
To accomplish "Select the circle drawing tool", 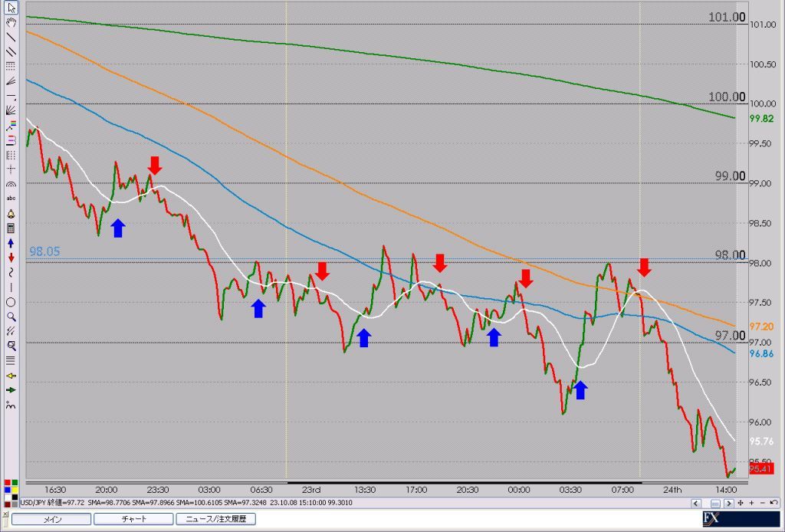I will 11,301.
